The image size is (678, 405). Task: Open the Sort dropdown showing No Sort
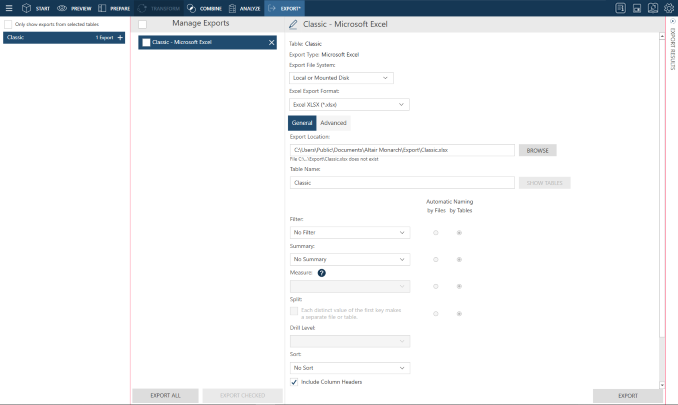[x=350, y=368]
